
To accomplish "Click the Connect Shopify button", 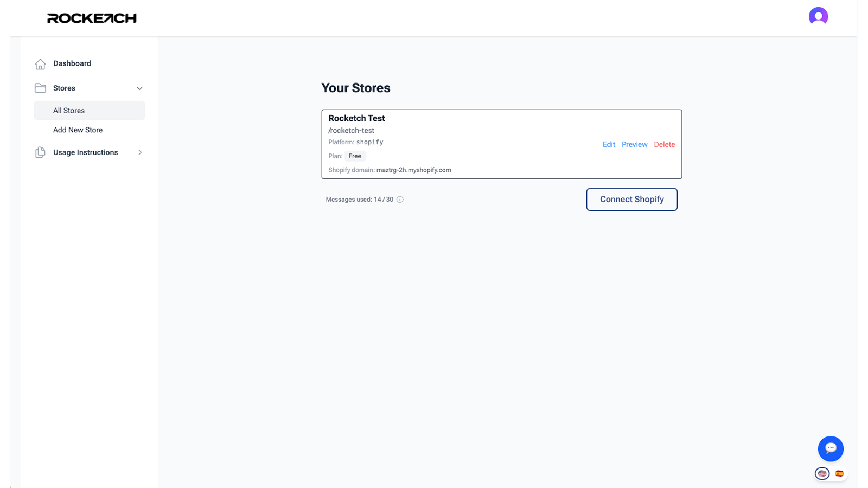I will click(x=631, y=200).
